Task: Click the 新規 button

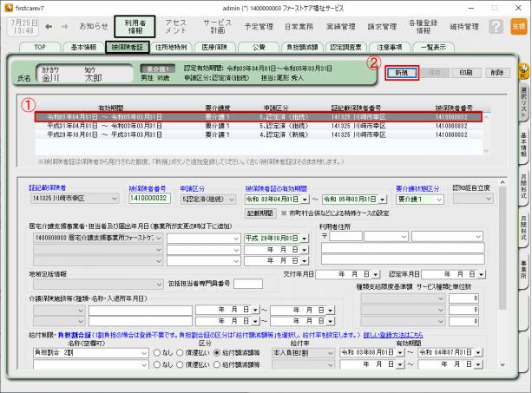Action: (x=400, y=73)
